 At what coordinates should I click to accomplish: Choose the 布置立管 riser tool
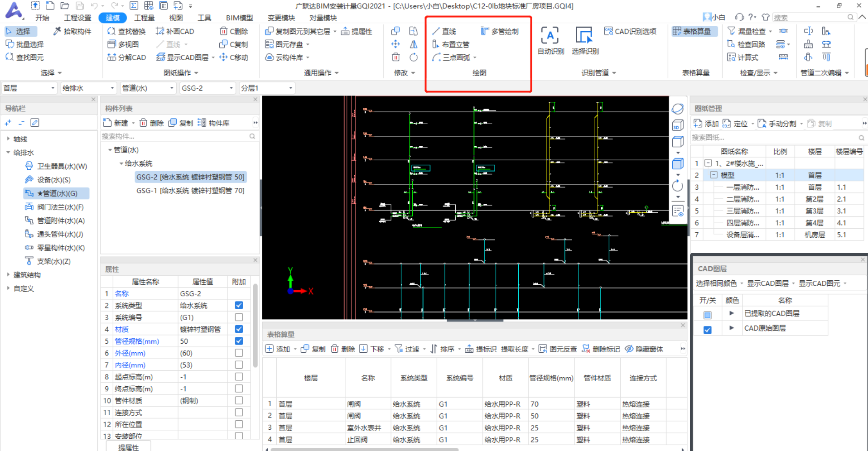(x=451, y=44)
